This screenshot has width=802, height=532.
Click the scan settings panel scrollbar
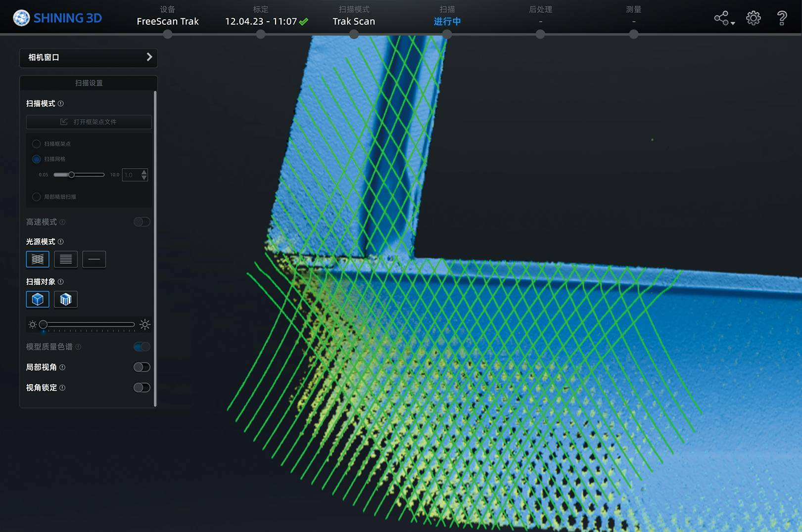[155, 247]
